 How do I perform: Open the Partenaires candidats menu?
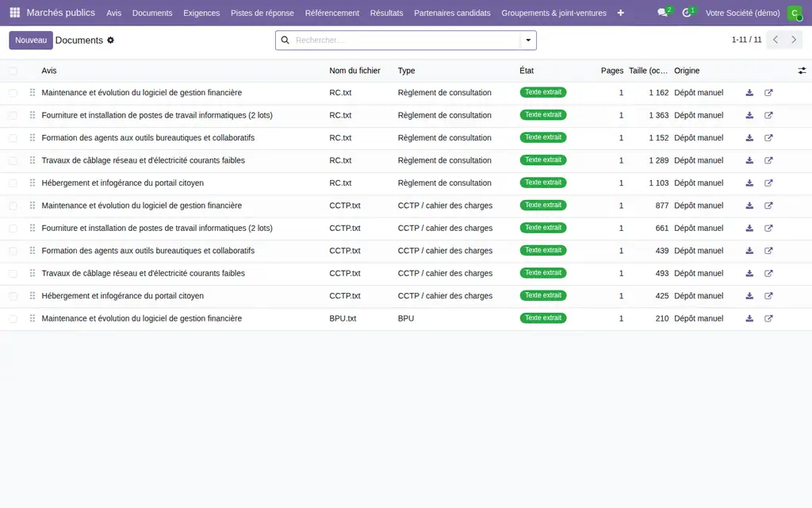(452, 13)
